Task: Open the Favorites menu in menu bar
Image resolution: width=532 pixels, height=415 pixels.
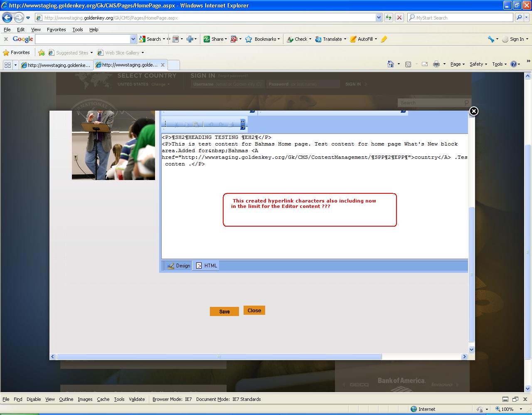Action: pos(56,30)
